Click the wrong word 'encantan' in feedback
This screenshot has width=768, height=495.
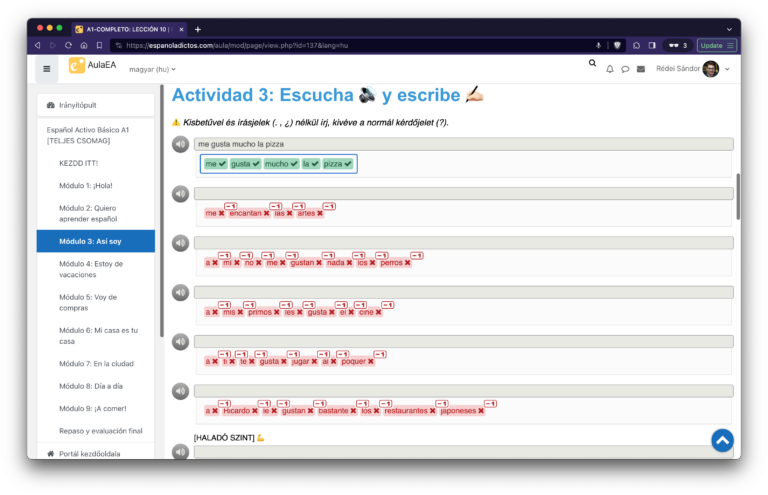tap(249, 213)
